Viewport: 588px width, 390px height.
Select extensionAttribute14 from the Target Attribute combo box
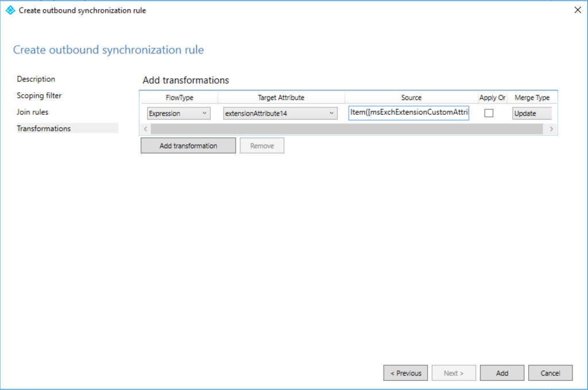(276, 113)
